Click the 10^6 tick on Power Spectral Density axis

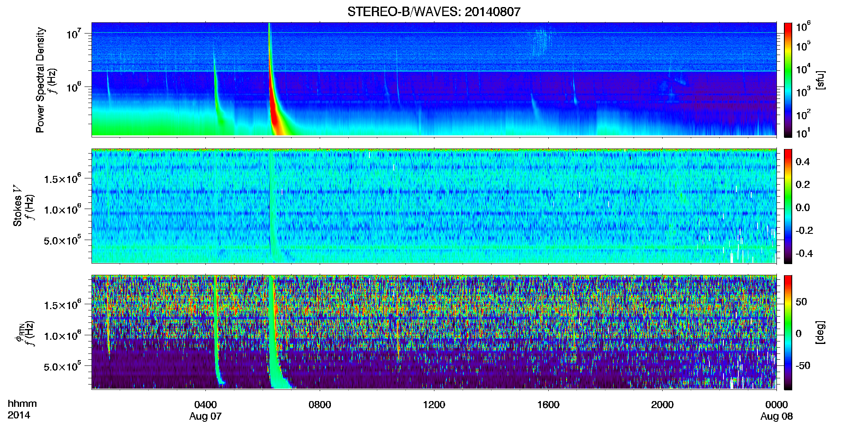[74, 87]
